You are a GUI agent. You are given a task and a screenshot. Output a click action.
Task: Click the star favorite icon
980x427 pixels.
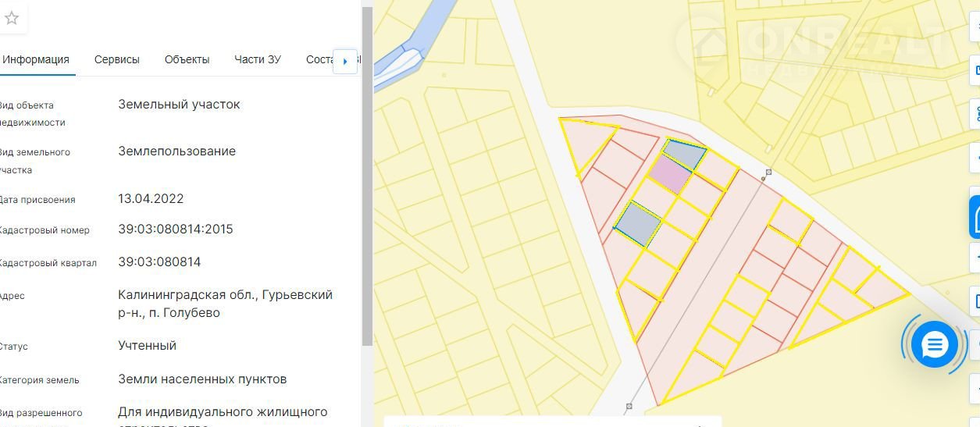[x=12, y=19]
